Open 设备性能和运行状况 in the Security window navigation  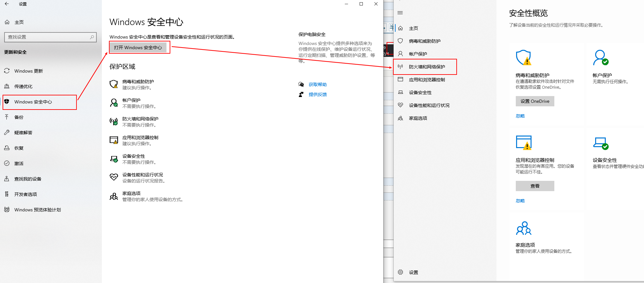click(429, 105)
